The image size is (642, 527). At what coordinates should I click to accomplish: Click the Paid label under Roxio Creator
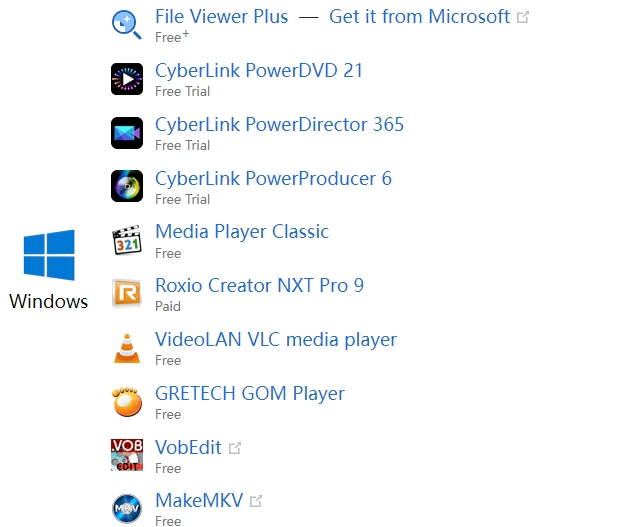pos(168,306)
